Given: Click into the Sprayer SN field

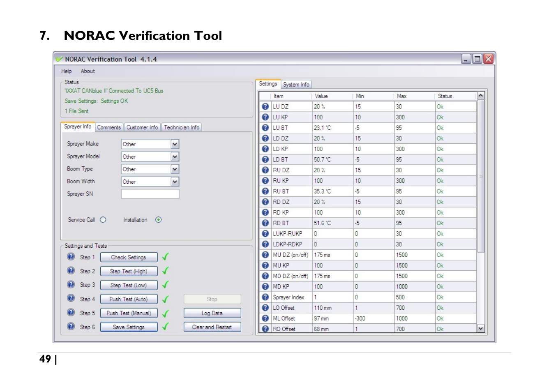Looking at the screenshot, I should 150,194.
